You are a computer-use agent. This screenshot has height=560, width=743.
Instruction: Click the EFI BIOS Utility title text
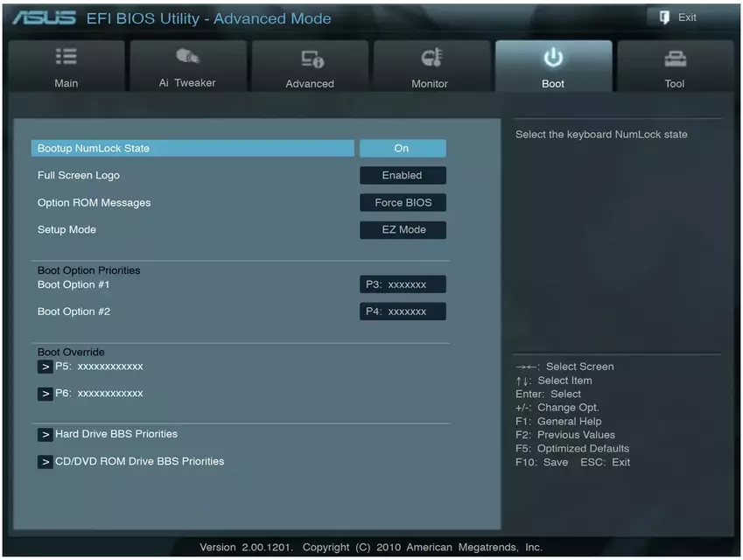click(208, 18)
